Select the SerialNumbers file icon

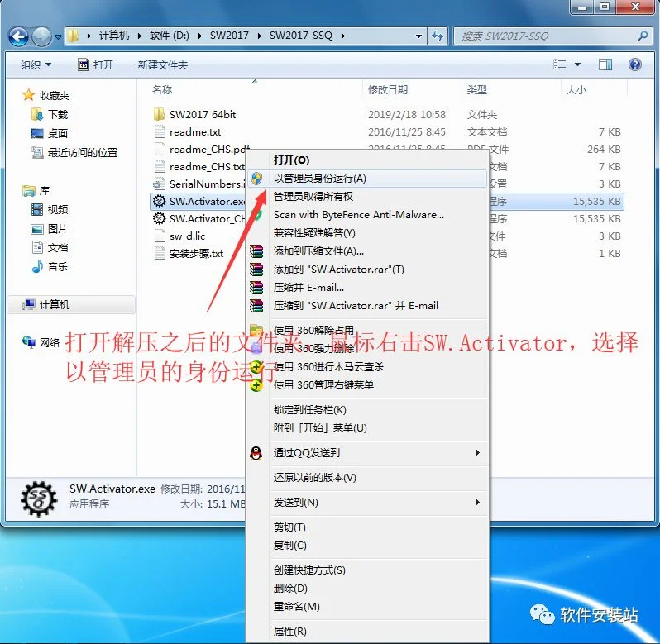point(159,184)
